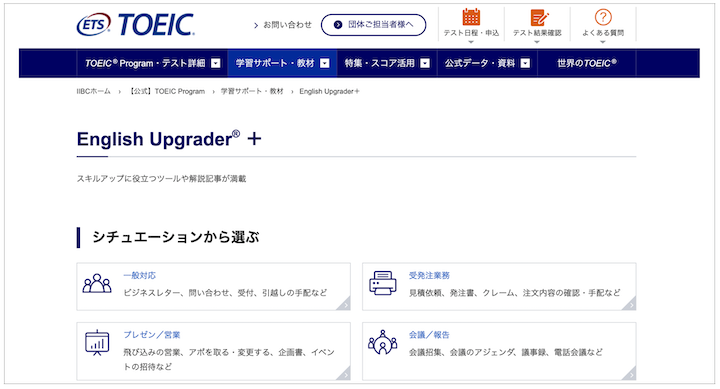Expand the 学習サポート・教材 dropdown arrow
Viewport: 720px width, 389px height.
[325, 63]
